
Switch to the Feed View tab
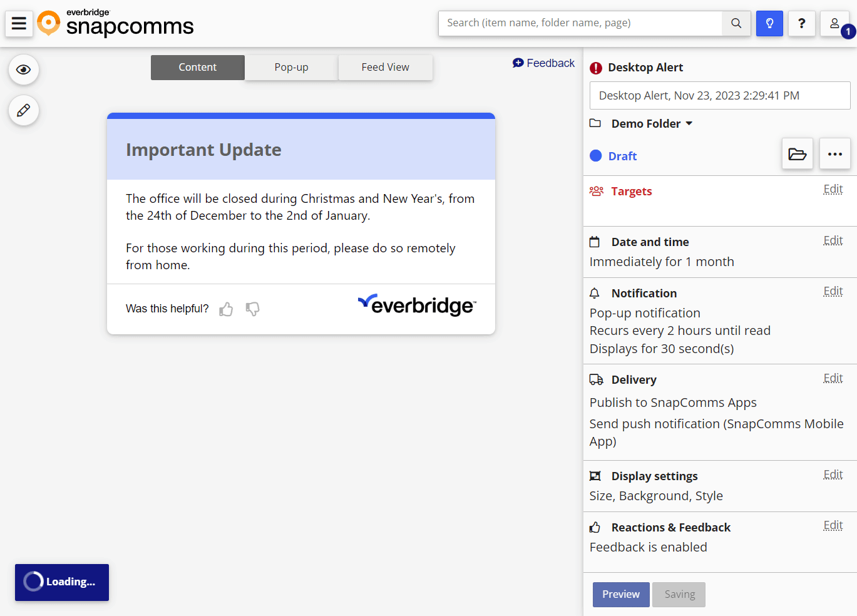(x=385, y=67)
